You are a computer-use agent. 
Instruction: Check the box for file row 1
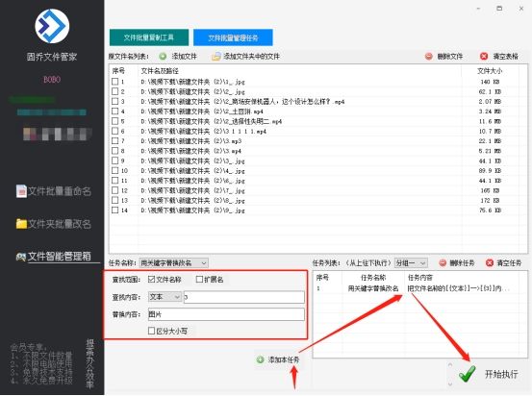(115, 82)
